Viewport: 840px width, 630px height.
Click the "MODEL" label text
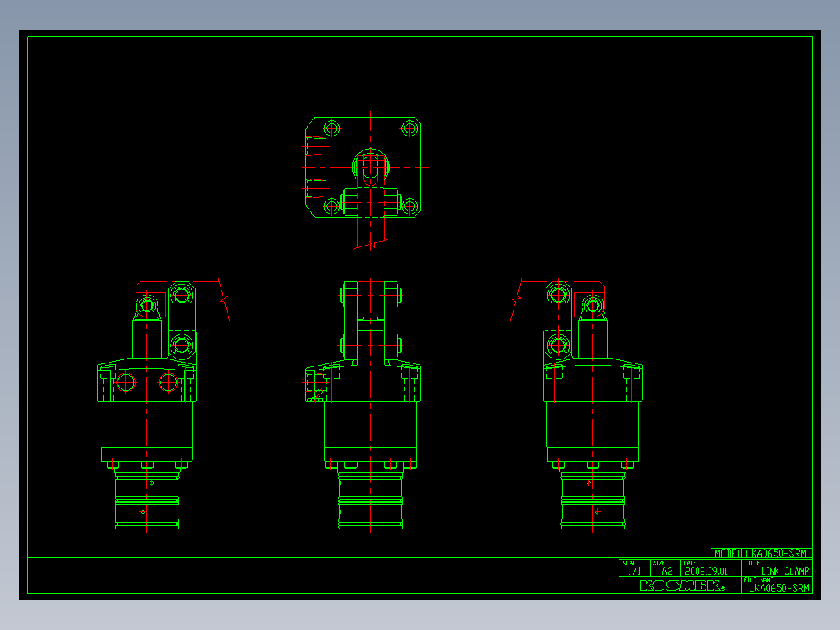tap(728, 554)
